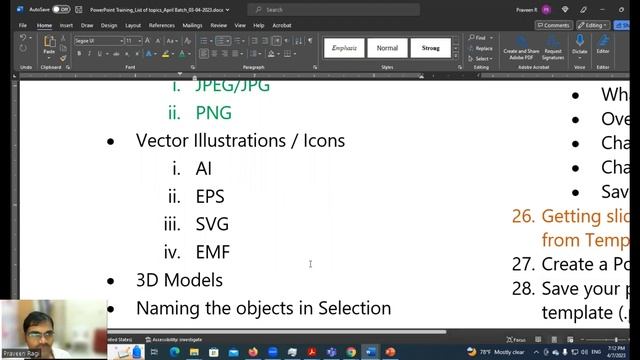Toggle Italic formatting
The height and width of the screenshot is (360, 640).
click(x=89, y=54)
